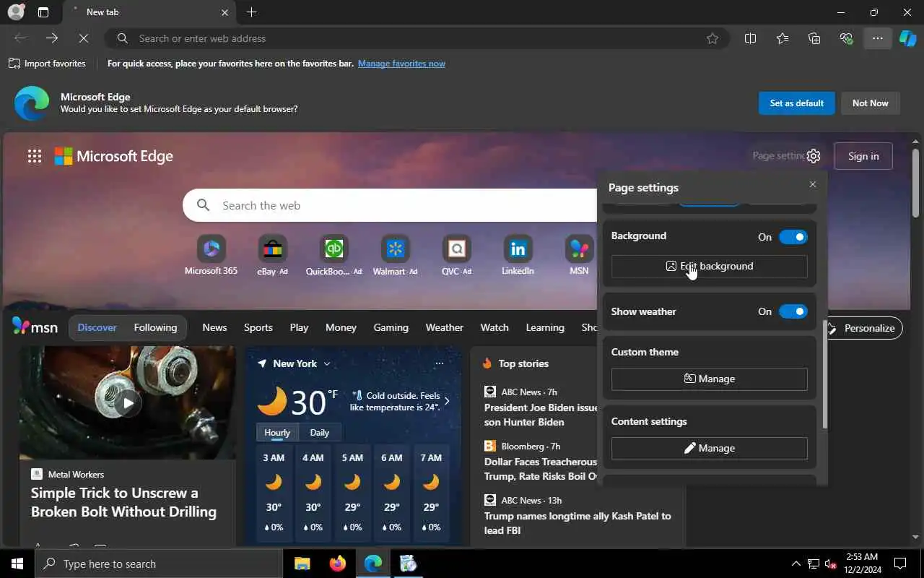Open the profile avatar menu
924x578 pixels.
pyautogui.click(x=16, y=12)
